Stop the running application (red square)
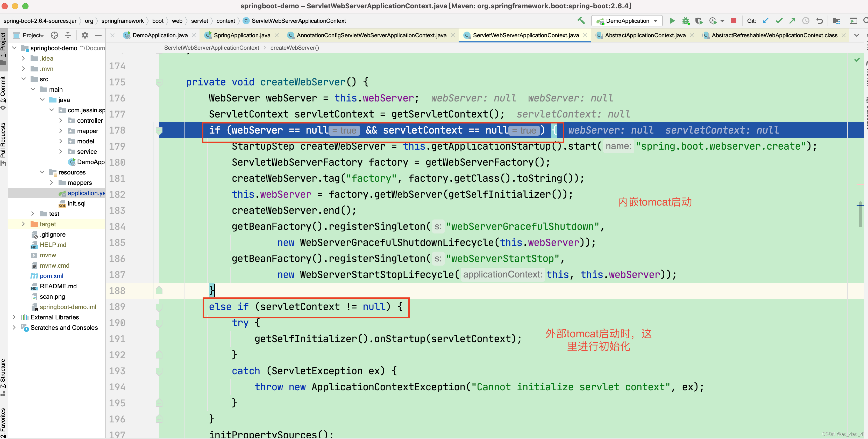This screenshot has height=439, width=868. coord(734,21)
